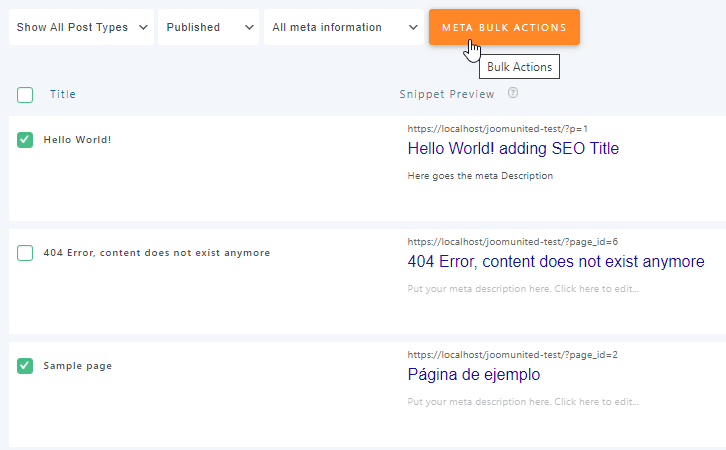Toggle the select-all checkbox in header

(x=25, y=95)
